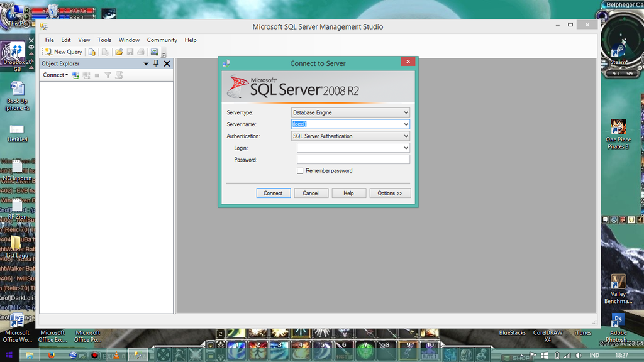Expand the Login combo box arrow
Screen dimensions: 644x362
pos(406,148)
